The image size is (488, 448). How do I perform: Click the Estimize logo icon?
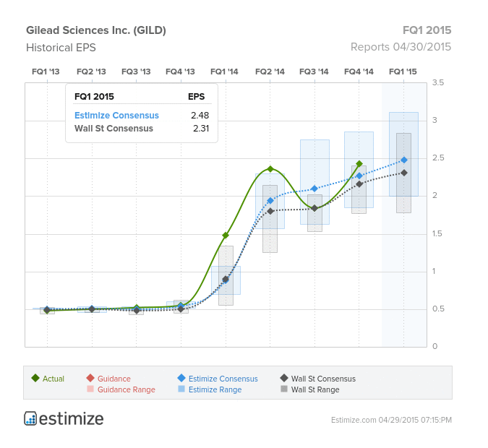coord(30,418)
